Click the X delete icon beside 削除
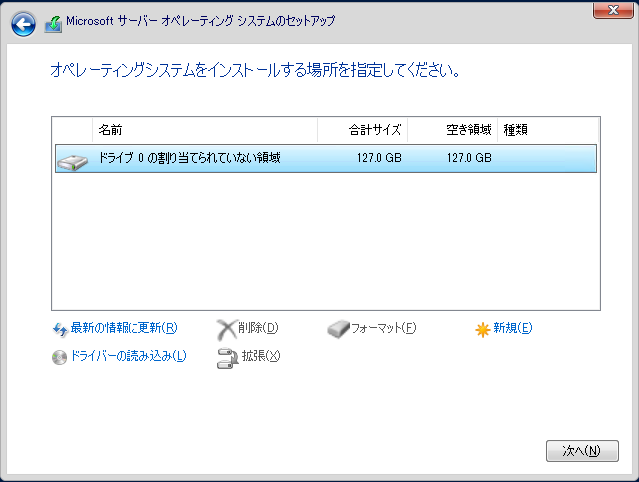The image size is (639, 482). pos(226,329)
